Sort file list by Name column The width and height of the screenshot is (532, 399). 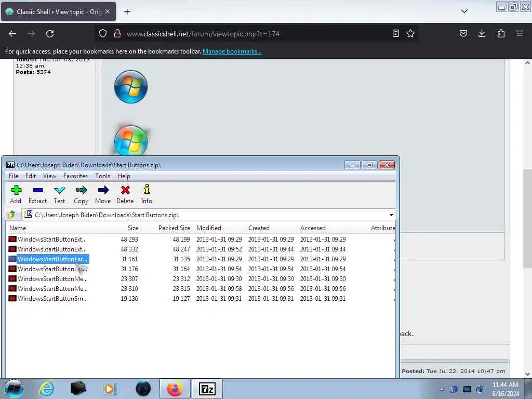point(47,228)
